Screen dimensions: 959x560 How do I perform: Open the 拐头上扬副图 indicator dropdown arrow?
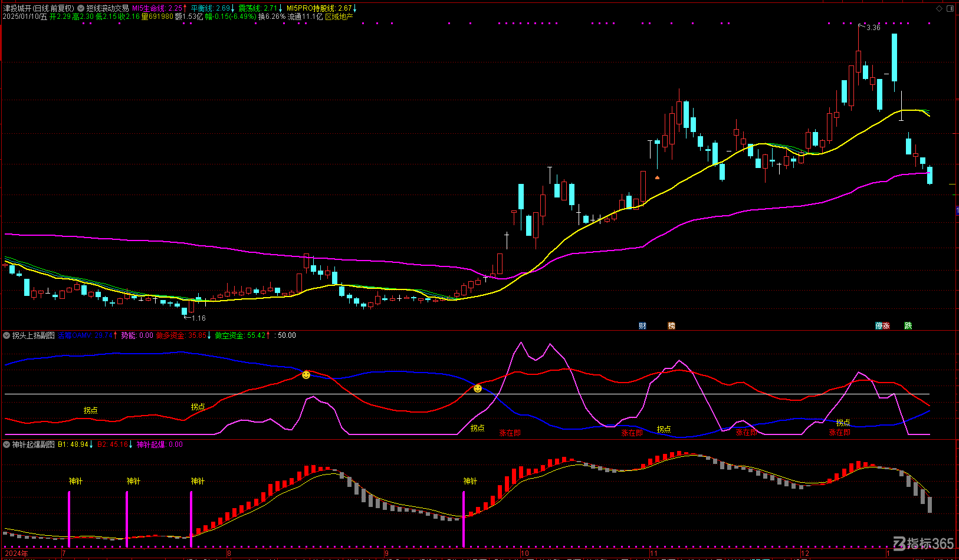6,335
